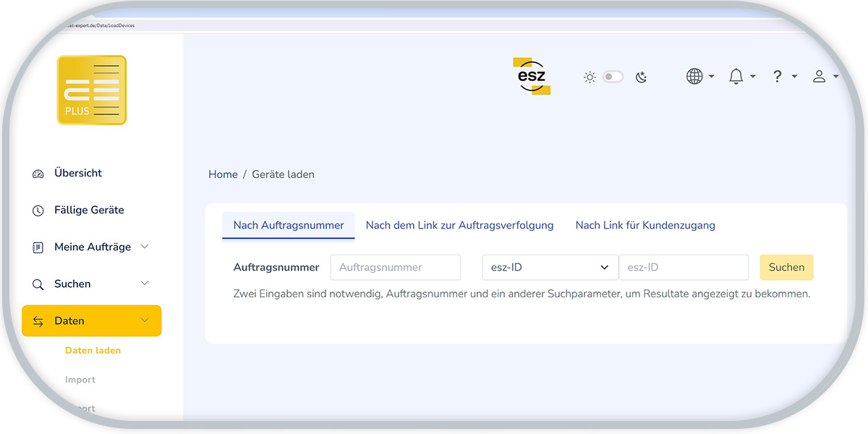Screen dimensions: 868x434
Task: Click into the Auftragsnummer input field
Action: coord(395,267)
